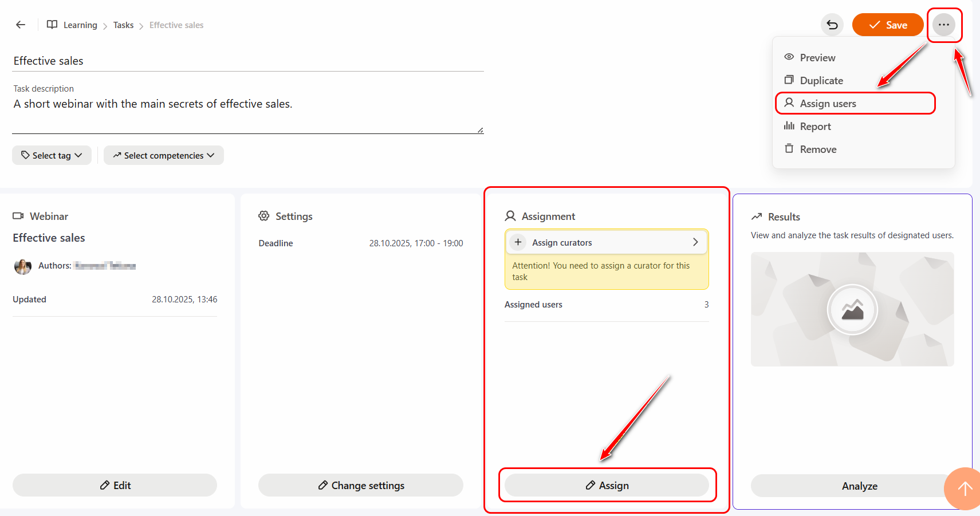Click the undo arrow icon
Viewport: 980px width, 516px height.
click(832, 25)
